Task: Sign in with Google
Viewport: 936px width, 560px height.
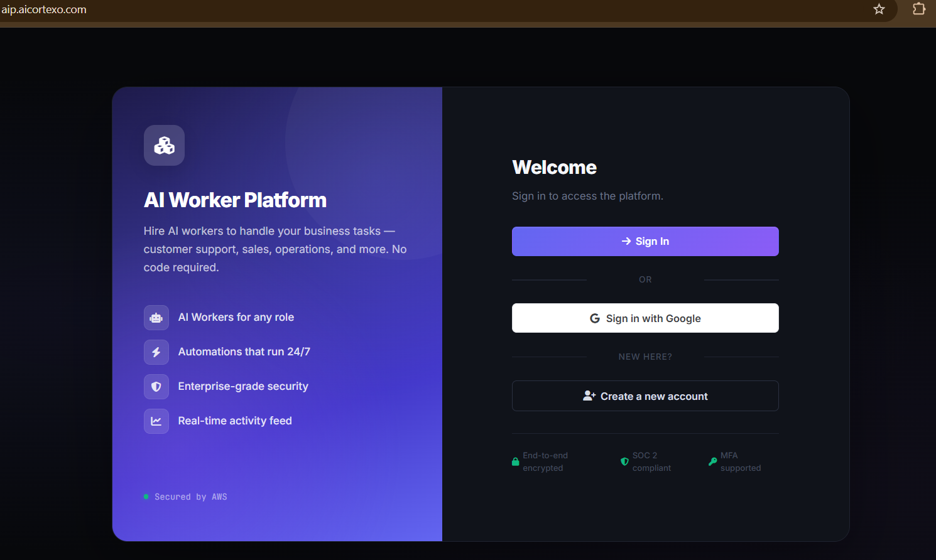Action: [x=645, y=318]
